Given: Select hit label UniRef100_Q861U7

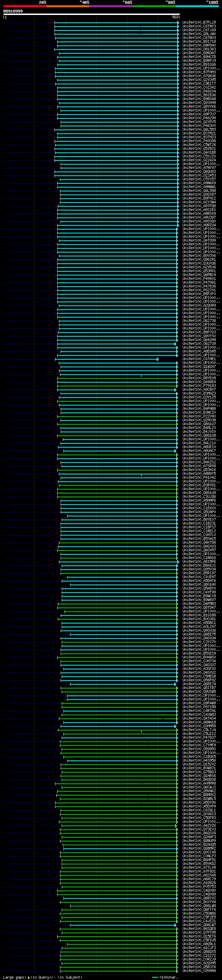Looking at the screenshot, I should (x=199, y=424).
